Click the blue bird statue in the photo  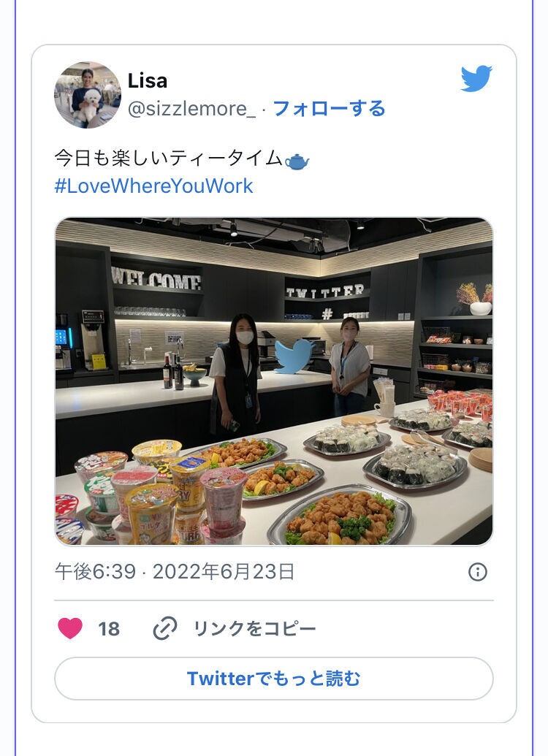(x=294, y=356)
